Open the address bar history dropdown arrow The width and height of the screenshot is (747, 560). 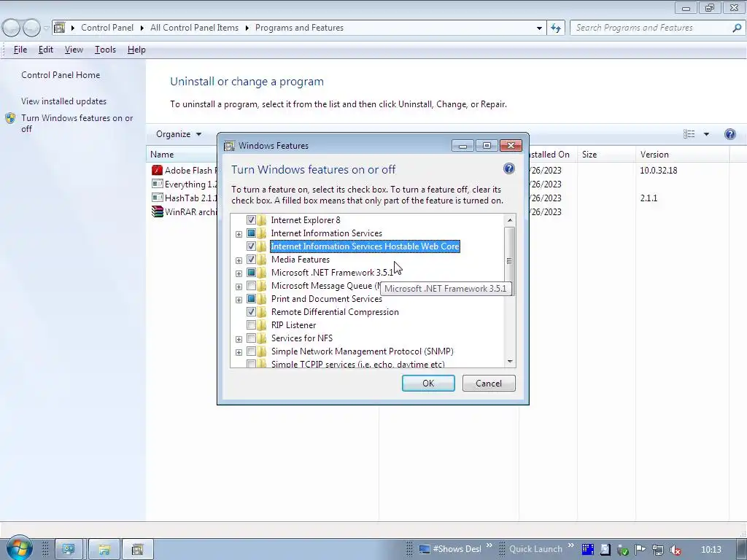pos(539,28)
